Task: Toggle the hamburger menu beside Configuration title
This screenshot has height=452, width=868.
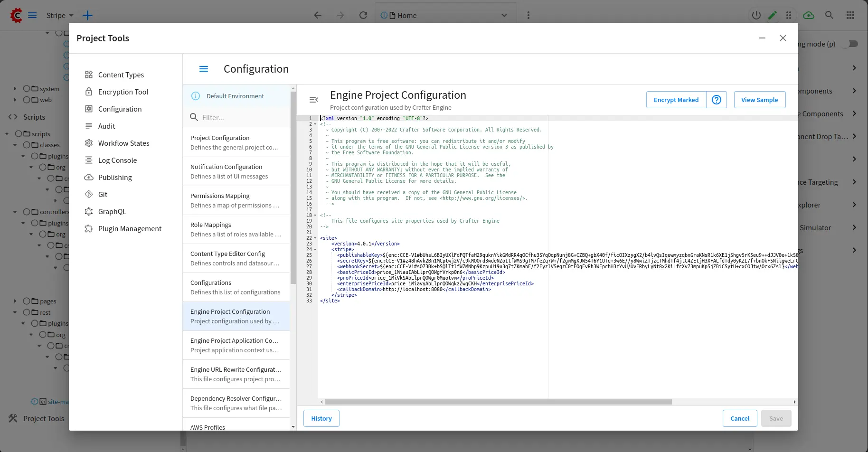Action: [204, 69]
